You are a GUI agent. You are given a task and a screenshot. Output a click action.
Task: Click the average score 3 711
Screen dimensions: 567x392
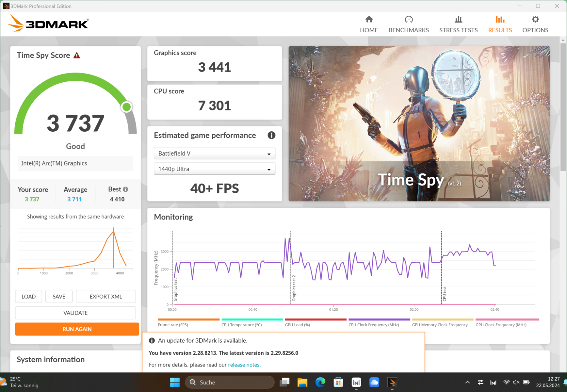pos(74,199)
